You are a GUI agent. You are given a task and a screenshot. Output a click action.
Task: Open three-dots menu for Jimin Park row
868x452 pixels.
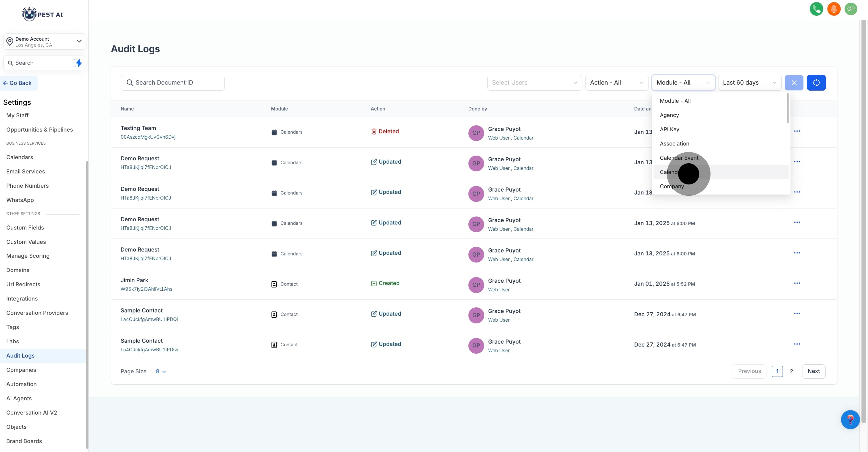tap(797, 283)
